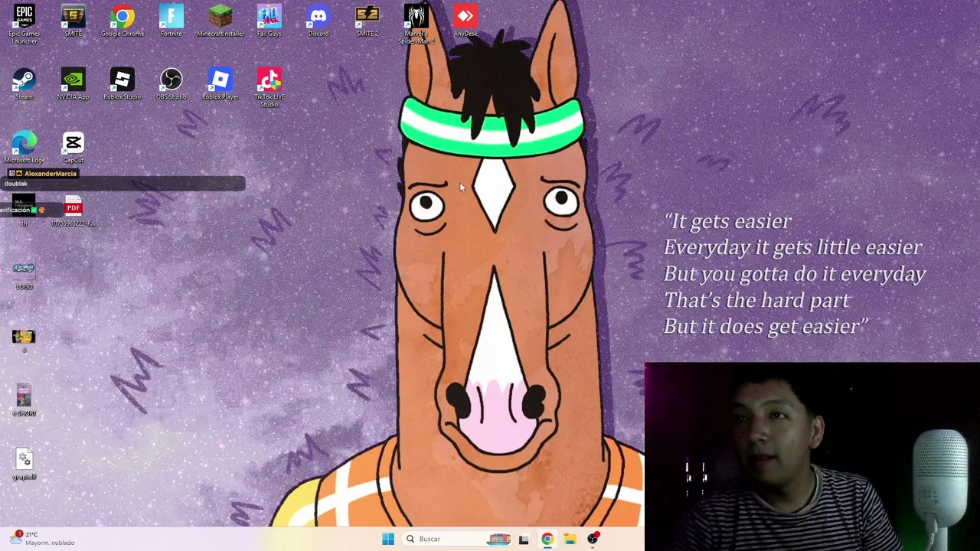Select the OBS Studio desktop shortcut
Viewport: 980px width, 551px height.
[171, 84]
